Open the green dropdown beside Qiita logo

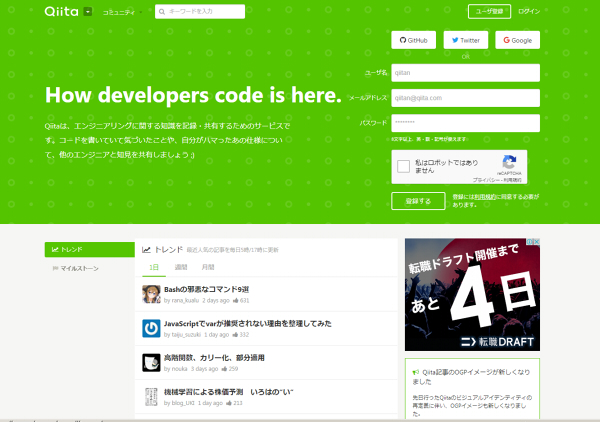pos(88,11)
